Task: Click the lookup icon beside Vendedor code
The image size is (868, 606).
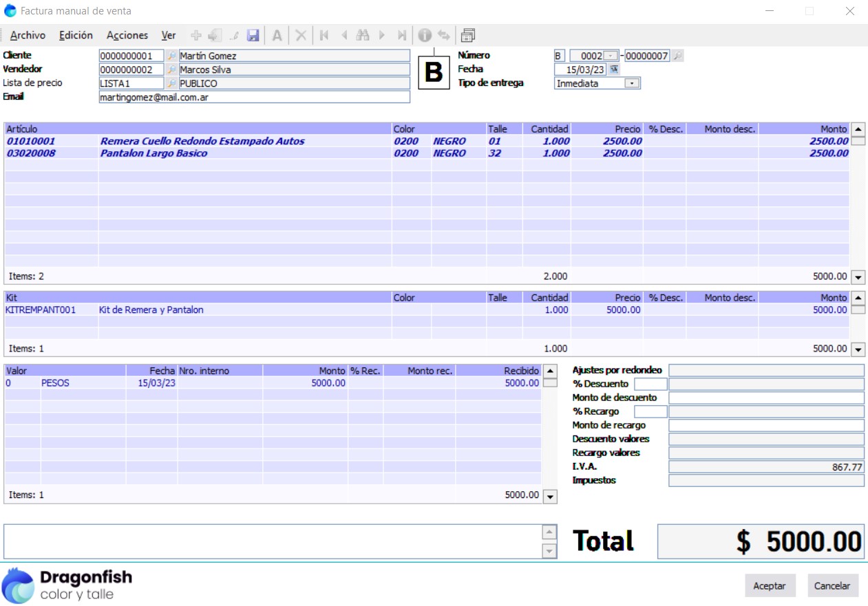Action: [171, 69]
